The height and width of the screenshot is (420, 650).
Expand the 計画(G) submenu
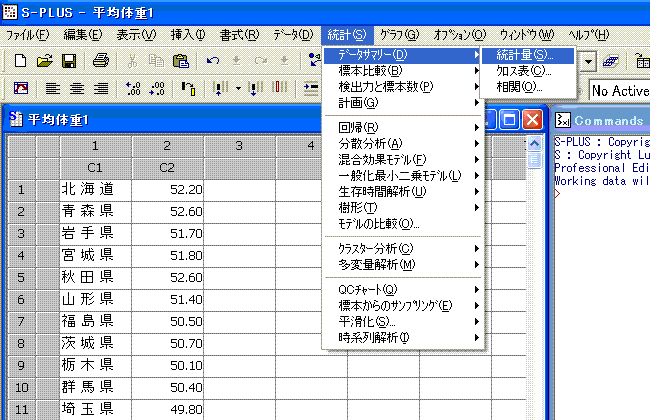403,102
